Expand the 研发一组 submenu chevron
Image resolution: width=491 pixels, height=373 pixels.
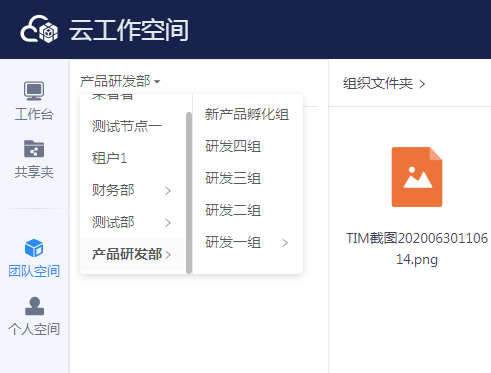click(285, 243)
